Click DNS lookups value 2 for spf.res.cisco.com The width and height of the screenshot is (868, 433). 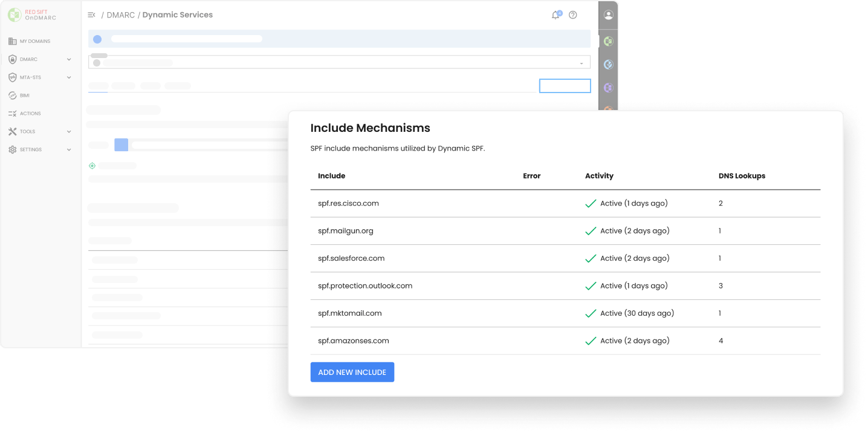(721, 203)
